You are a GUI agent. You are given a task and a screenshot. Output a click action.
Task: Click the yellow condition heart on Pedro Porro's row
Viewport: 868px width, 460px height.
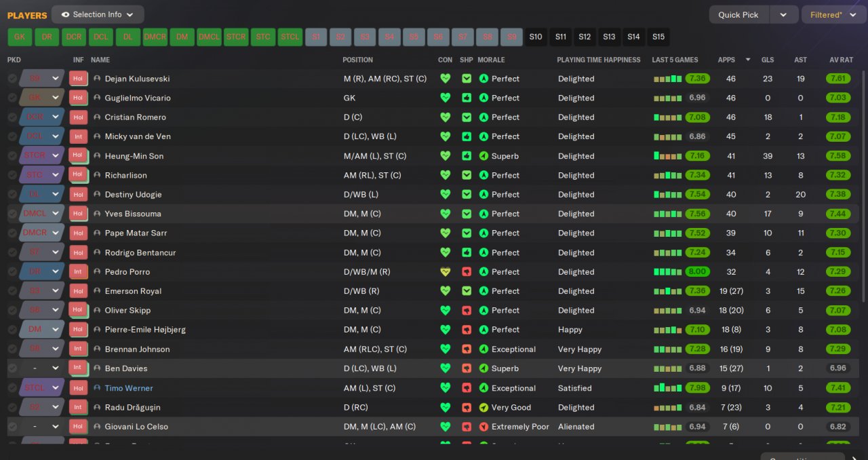point(445,271)
